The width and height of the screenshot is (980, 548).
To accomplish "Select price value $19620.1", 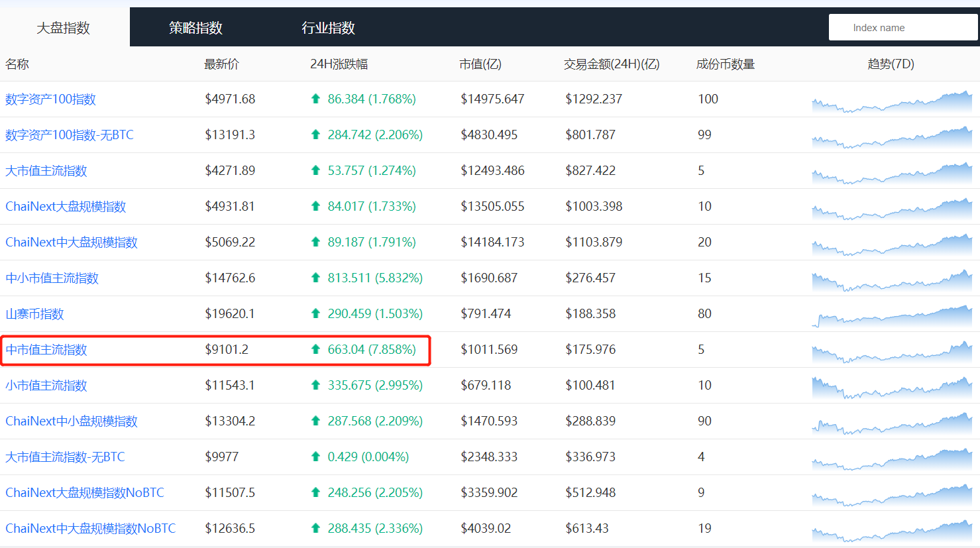I will tap(230, 314).
